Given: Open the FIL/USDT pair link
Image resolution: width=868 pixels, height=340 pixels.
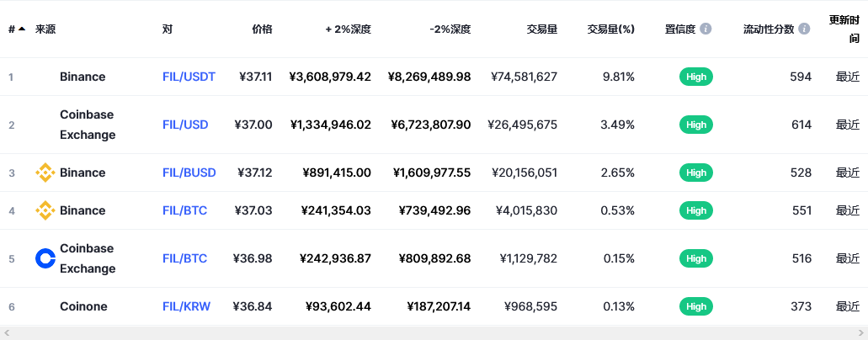Looking at the screenshot, I should [x=189, y=77].
